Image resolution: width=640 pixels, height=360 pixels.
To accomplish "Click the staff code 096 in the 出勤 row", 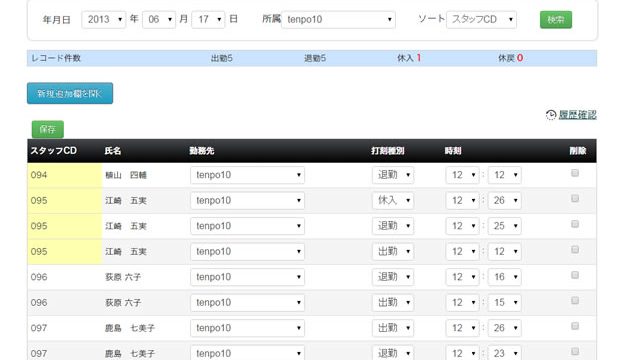I will [x=39, y=302].
